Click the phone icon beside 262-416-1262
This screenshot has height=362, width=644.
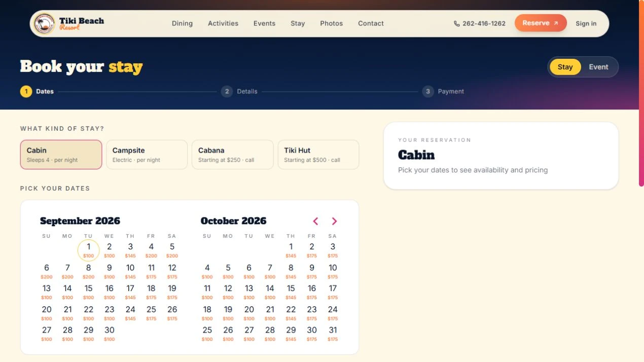[x=457, y=23]
